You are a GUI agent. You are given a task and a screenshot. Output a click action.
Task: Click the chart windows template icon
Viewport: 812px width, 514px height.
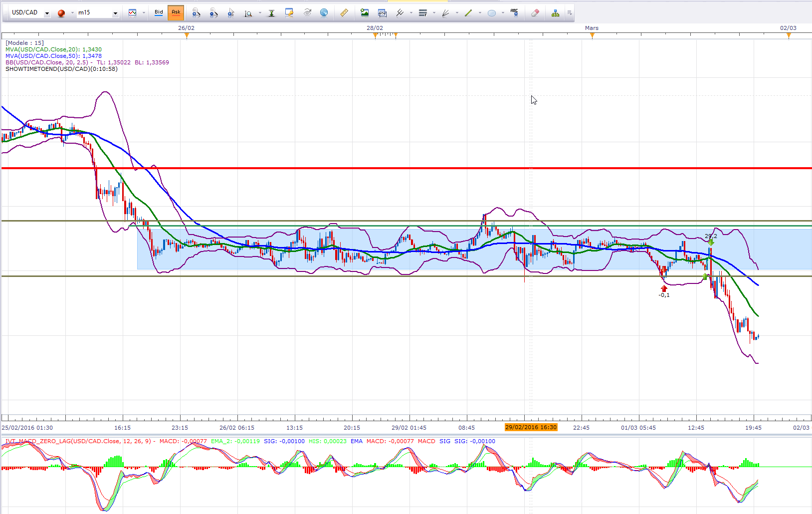[x=382, y=13]
